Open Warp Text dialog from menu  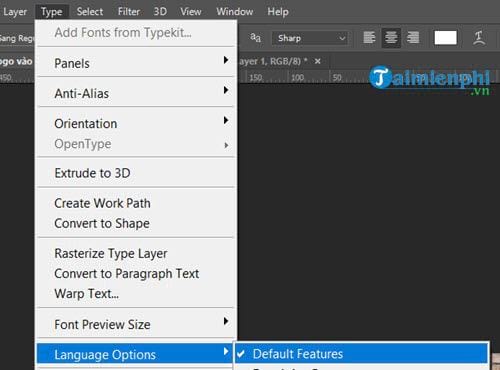pyautogui.click(x=136, y=294)
